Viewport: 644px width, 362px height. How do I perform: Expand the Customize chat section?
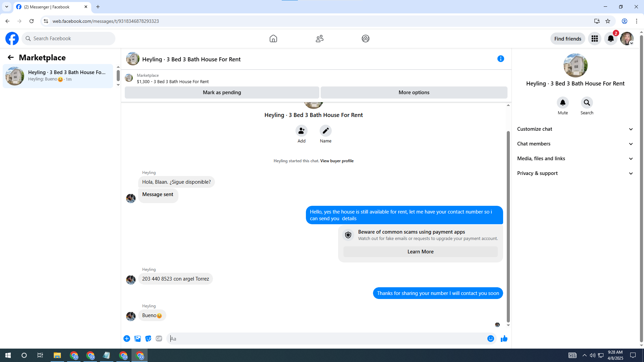[x=575, y=129]
